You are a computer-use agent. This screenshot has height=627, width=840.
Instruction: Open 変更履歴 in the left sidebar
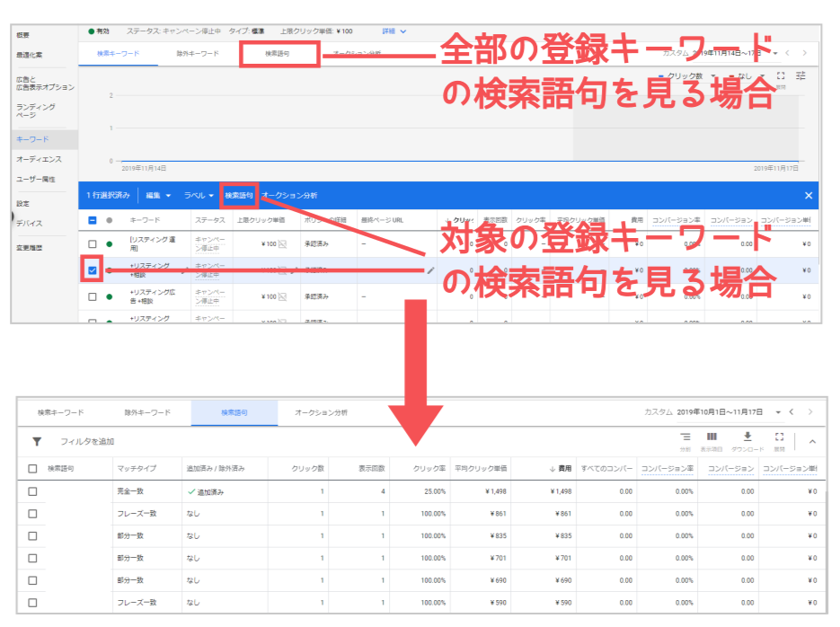[29, 248]
